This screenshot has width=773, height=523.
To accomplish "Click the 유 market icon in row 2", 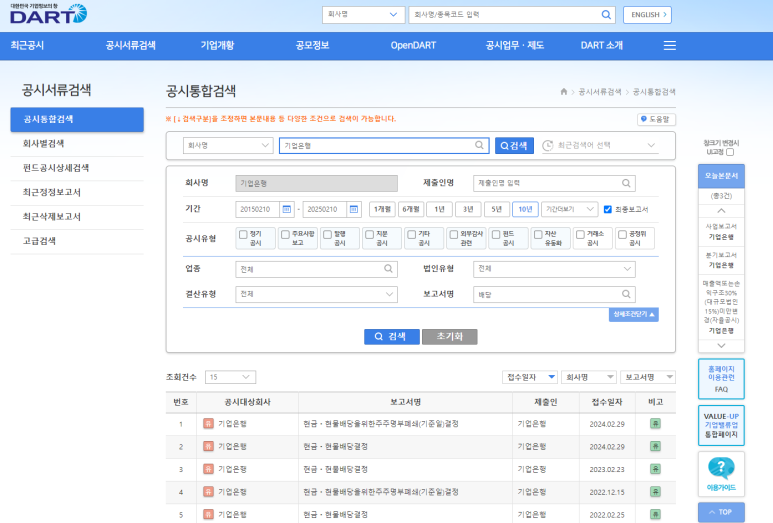I will click(209, 446).
